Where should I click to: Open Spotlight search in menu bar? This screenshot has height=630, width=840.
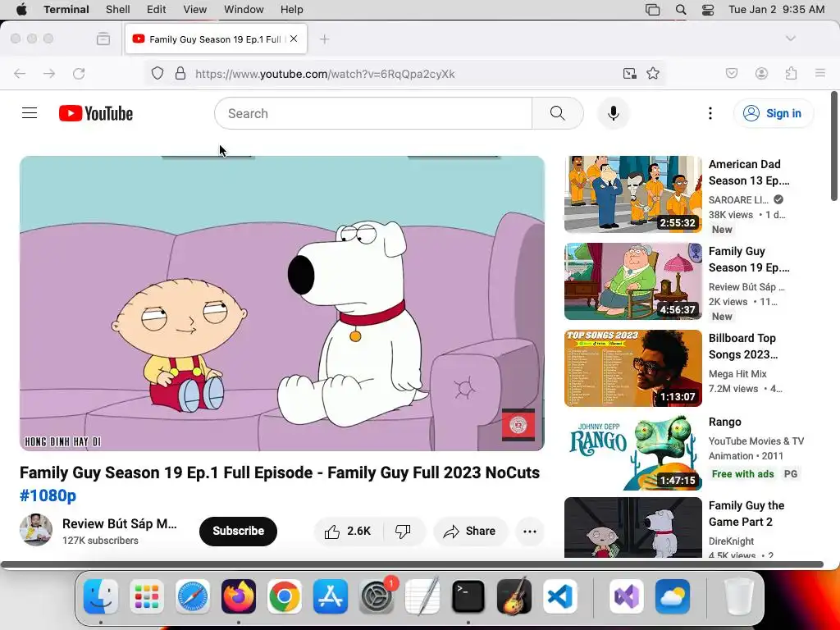click(681, 9)
